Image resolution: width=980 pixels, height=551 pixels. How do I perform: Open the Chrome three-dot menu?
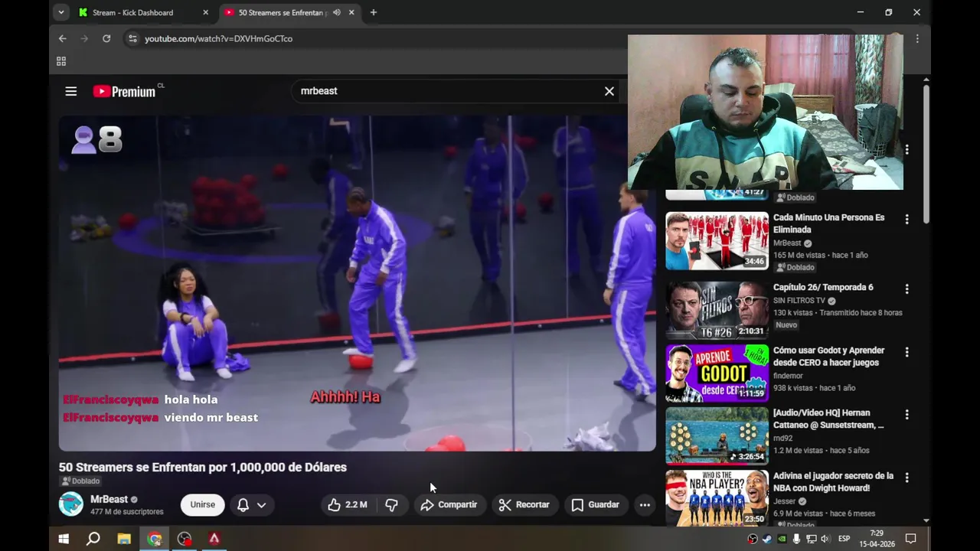[x=917, y=38]
